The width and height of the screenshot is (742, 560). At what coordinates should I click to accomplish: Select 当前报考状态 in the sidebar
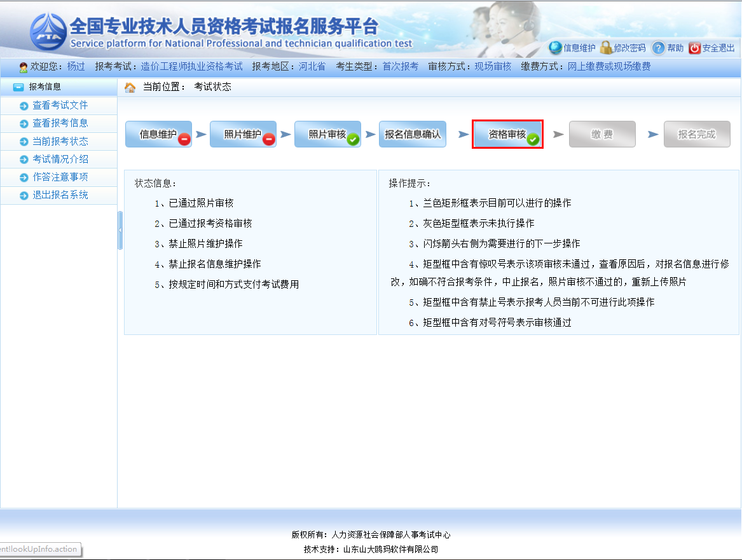(x=60, y=141)
